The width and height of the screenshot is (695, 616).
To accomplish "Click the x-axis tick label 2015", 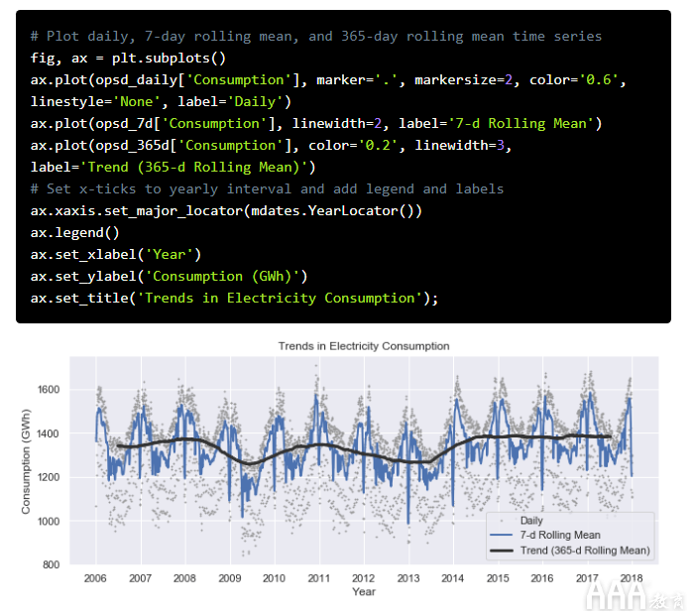I will 498,578.
